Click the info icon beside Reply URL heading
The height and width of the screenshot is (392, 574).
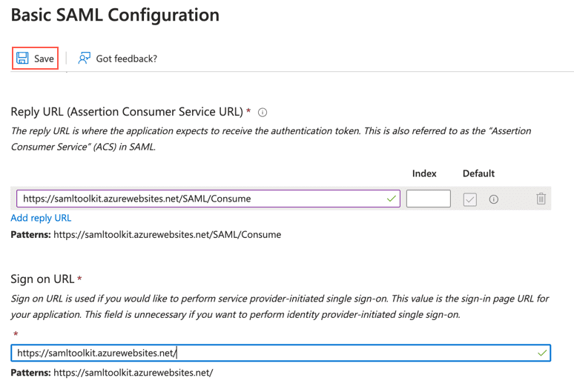click(x=263, y=113)
